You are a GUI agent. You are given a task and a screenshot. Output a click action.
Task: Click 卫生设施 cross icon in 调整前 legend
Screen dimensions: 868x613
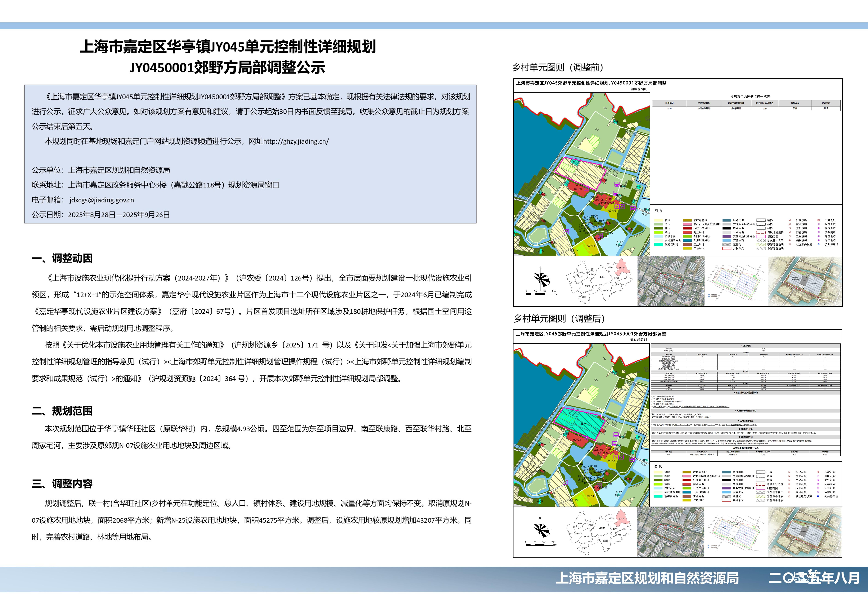coord(790,236)
